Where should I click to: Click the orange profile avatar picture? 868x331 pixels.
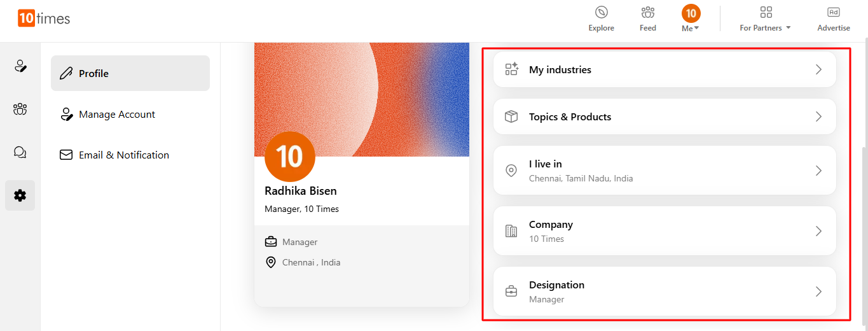(x=289, y=157)
